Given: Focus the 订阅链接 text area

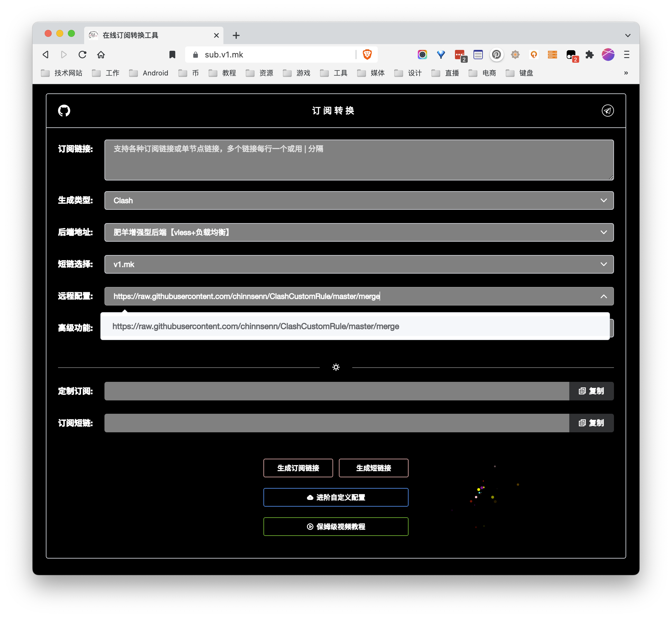Looking at the screenshot, I should (359, 160).
